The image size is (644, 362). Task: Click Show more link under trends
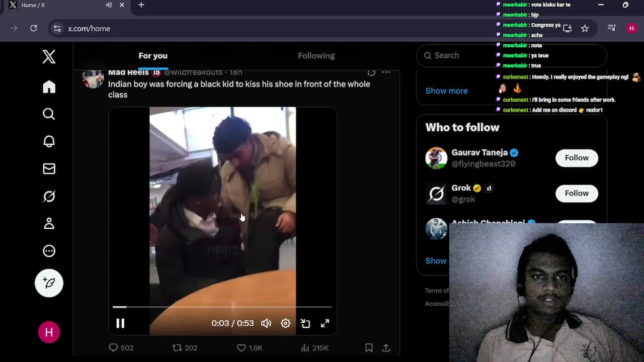(446, 90)
